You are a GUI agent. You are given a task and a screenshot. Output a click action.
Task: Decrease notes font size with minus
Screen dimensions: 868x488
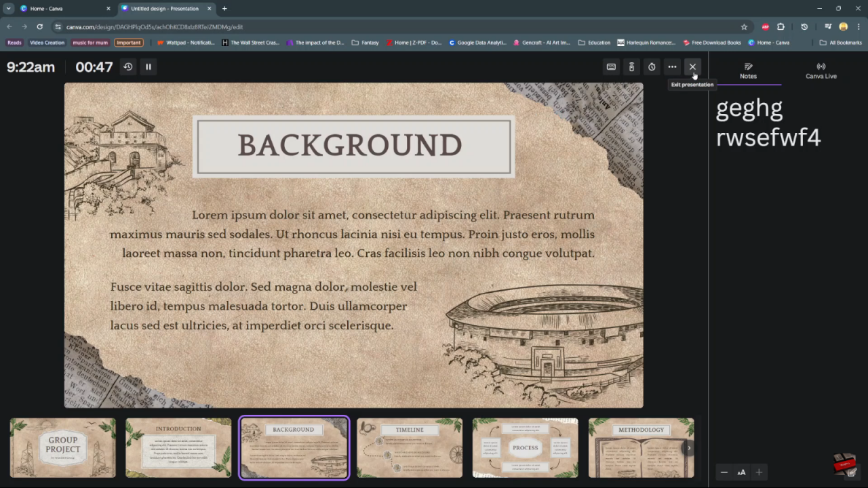point(724,472)
